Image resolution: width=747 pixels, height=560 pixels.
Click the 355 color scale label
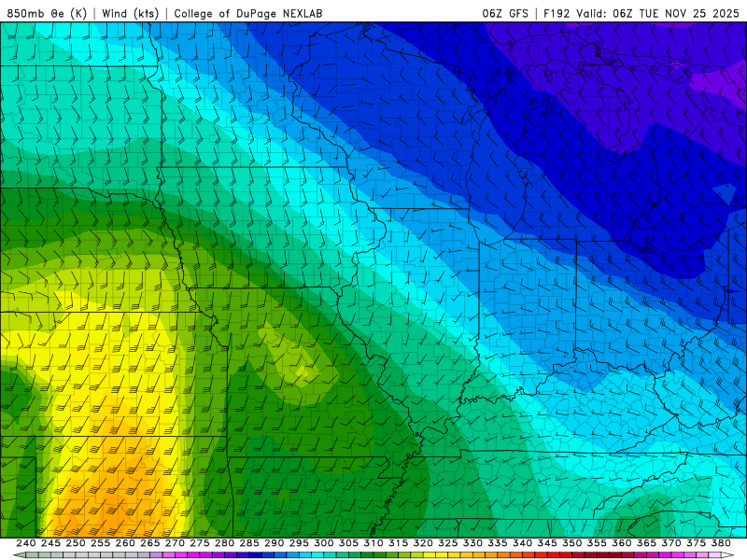tap(597, 543)
